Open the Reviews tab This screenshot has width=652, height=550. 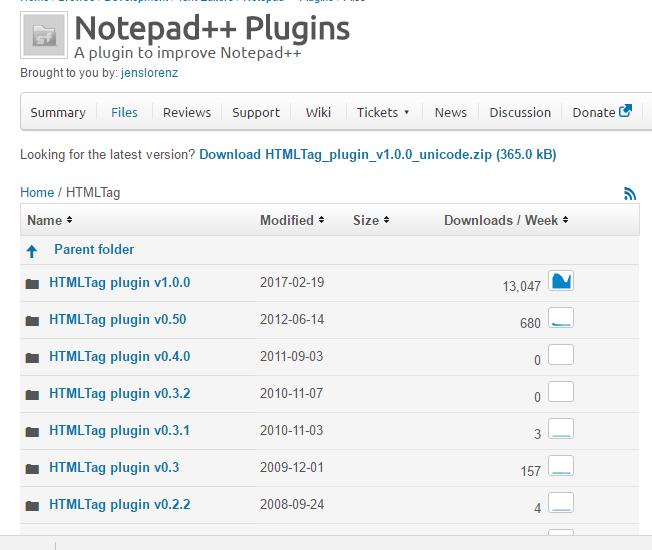pos(187,113)
